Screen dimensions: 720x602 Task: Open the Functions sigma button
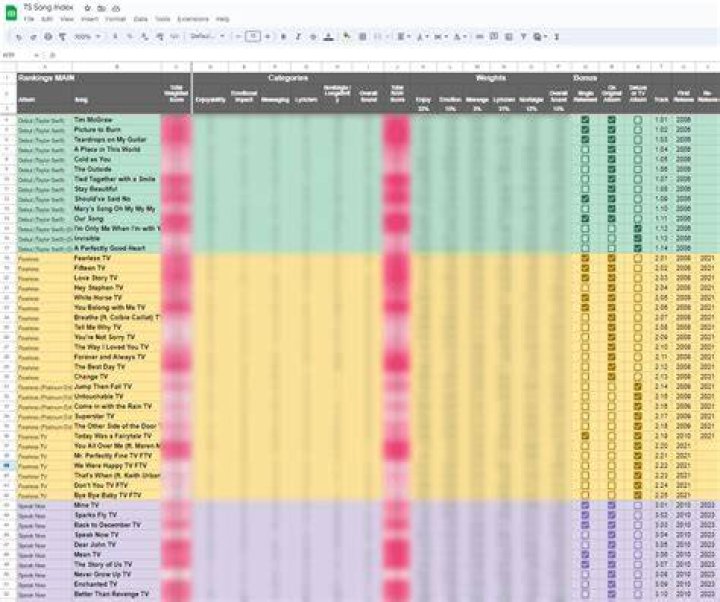[557, 37]
